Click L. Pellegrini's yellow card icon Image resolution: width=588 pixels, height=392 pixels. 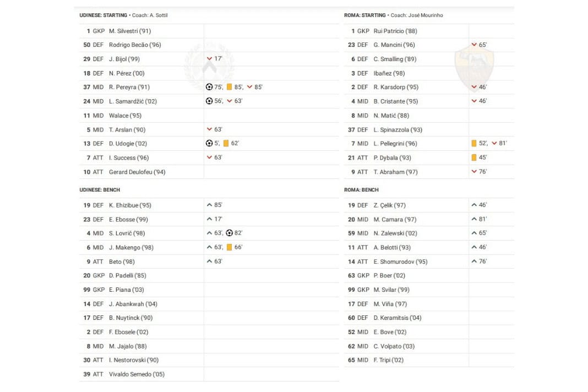474,144
